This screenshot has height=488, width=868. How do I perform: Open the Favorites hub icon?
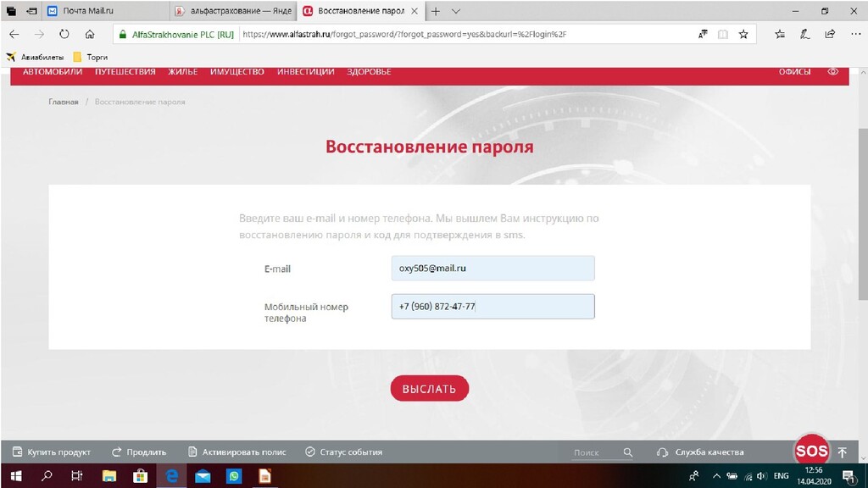780,34
